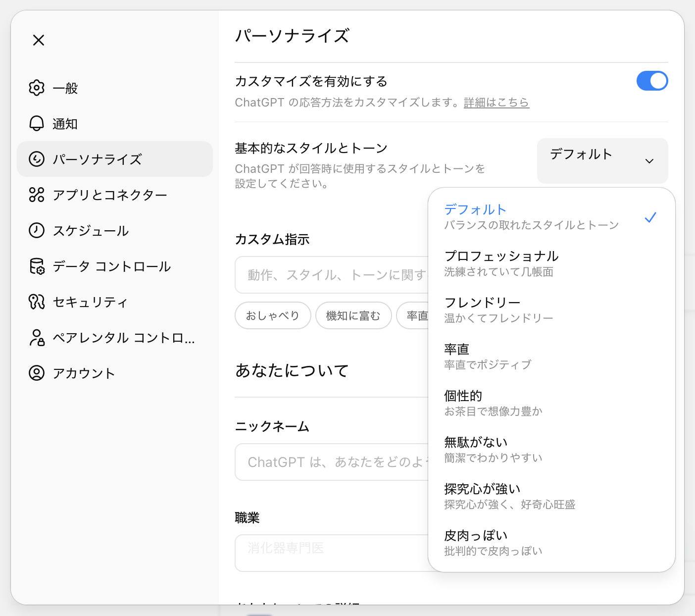Open データ コントロール database icon

pos(37,266)
